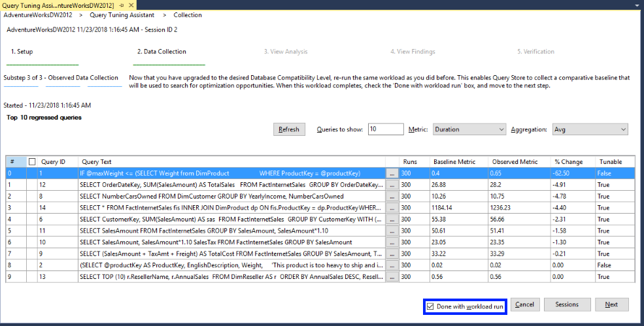This screenshot has width=644, height=326.
Task: Expand query text for Query ID 6
Action: click(392, 219)
